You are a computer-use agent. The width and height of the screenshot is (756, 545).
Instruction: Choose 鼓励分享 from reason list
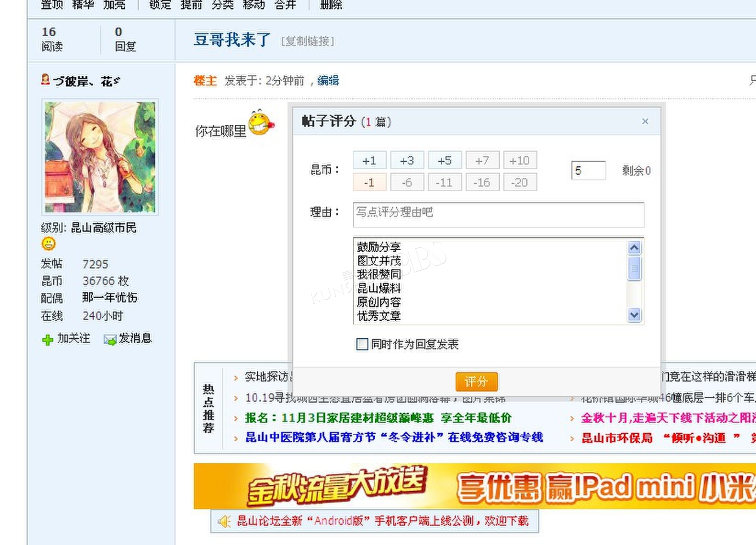click(x=379, y=247)
